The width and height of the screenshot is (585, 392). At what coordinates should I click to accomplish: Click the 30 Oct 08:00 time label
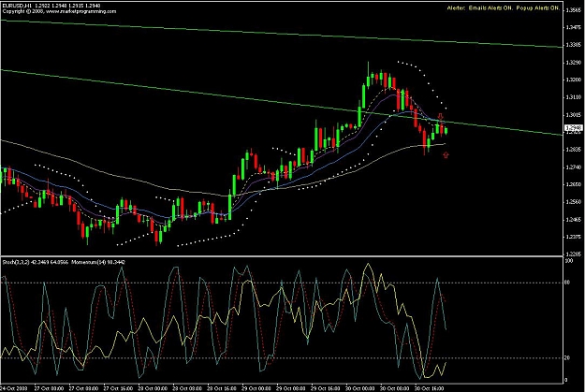pos(395,388)
